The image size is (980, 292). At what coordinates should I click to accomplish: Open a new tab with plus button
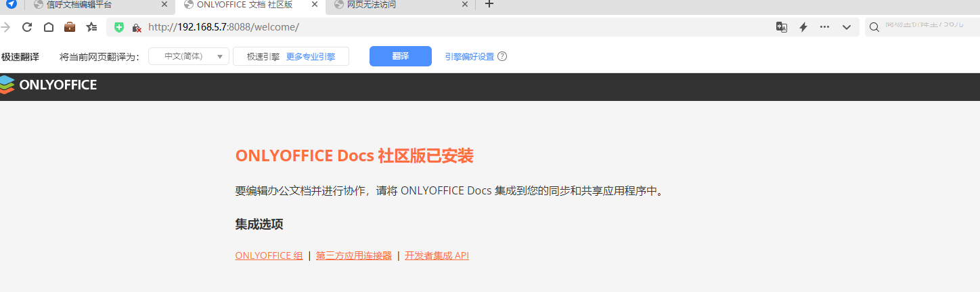click(489, 5)
